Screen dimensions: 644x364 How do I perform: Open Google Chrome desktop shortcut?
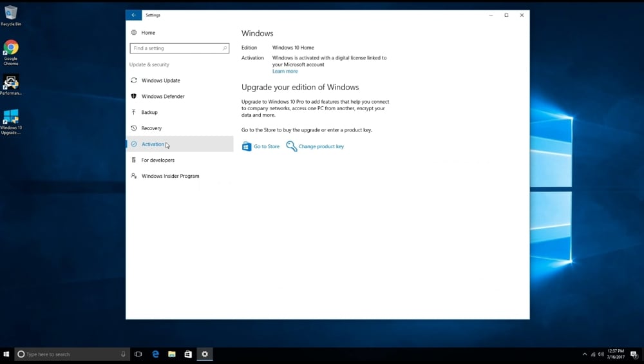pyautogui.click(x=11, y=52)
